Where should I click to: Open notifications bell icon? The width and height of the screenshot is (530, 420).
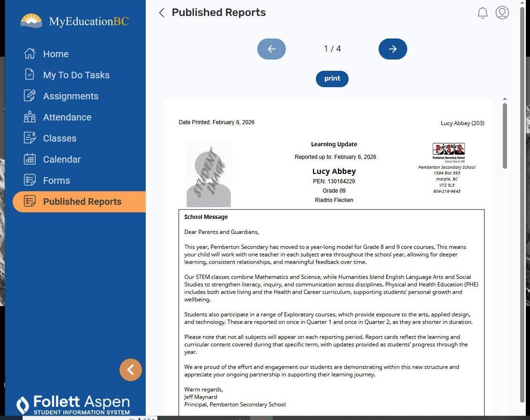pyautogui.click(x=482, y=13)
